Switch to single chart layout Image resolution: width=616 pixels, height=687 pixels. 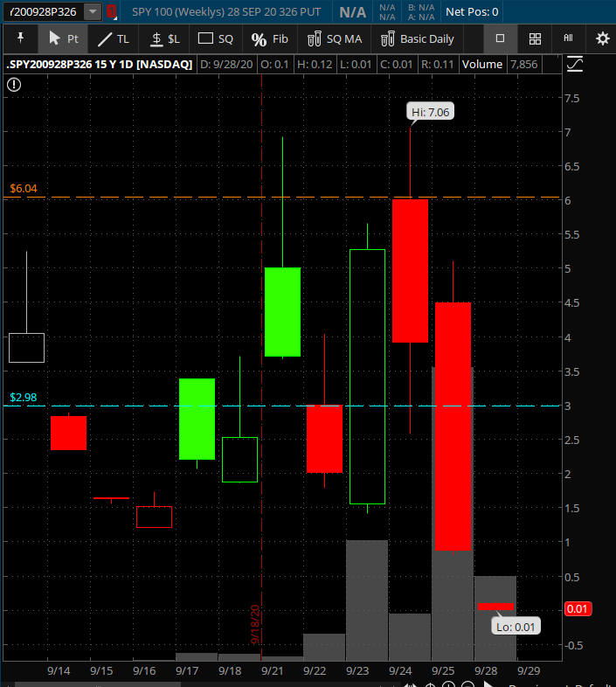tap(500, 38)
